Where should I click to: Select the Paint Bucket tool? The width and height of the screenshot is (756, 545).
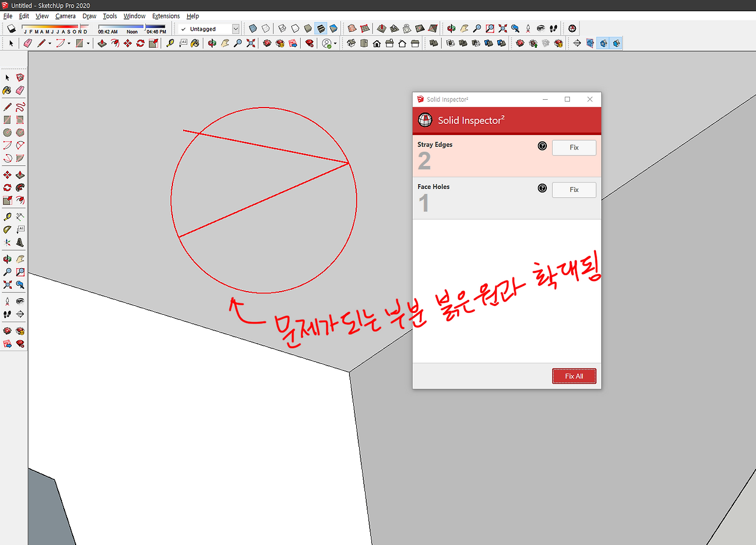coord(8,89)
